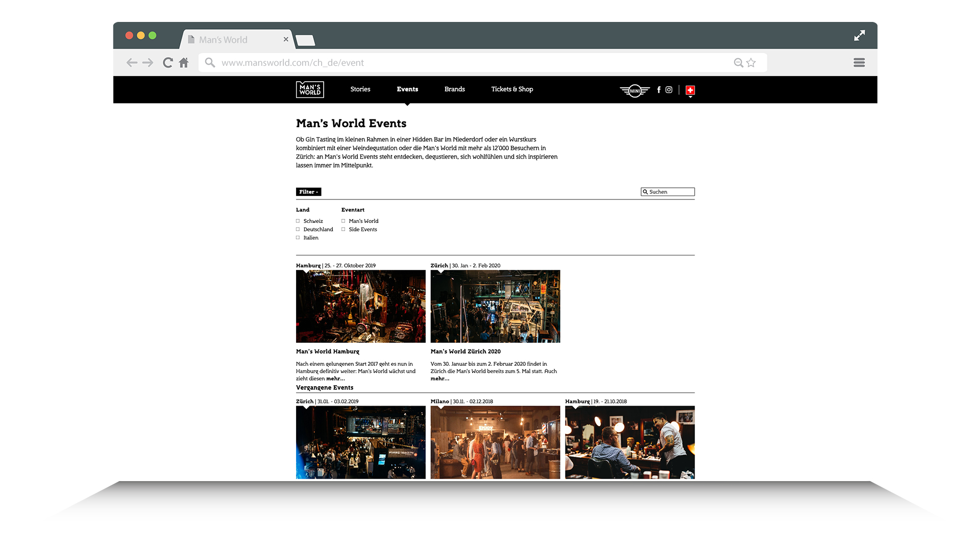Expand mehr... under Man's World Hamburg

(x=335, y=379)
